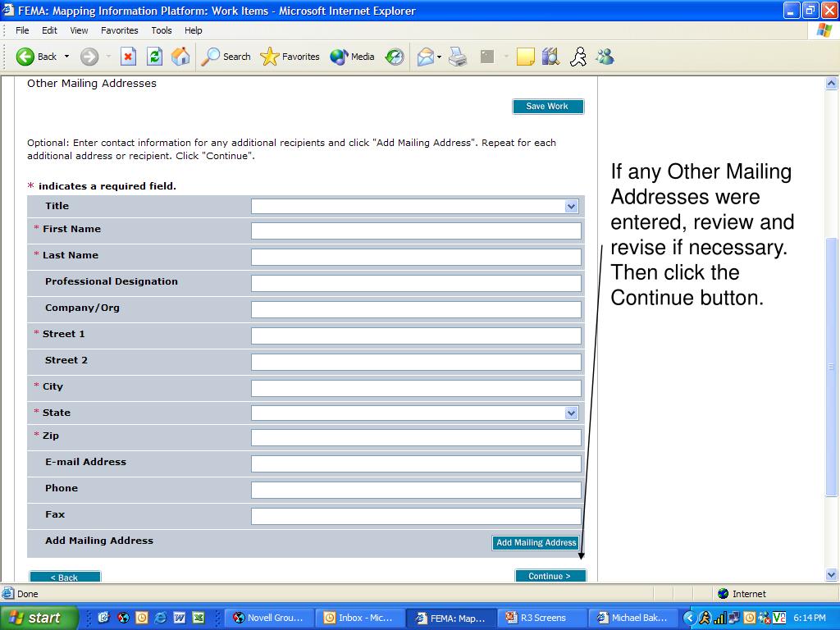The height and width of the screenshot is (630, 840).
Task: Click the page scrollbar down arrow
Action: pos(831,575)
